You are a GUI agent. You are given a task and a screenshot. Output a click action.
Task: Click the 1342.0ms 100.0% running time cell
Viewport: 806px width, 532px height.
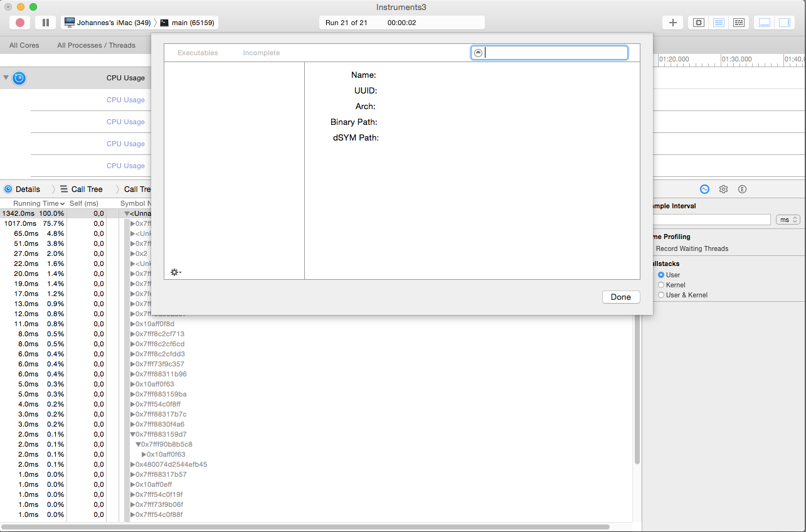point(33,213)
